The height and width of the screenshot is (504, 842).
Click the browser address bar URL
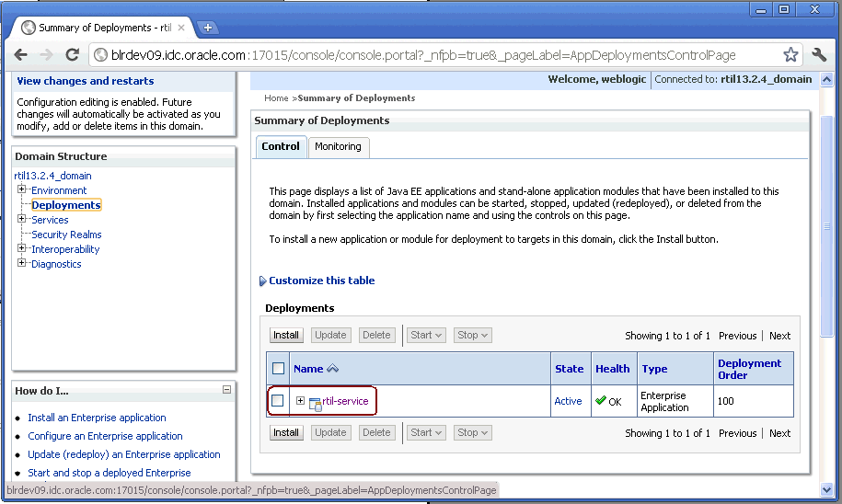[423, 55]
